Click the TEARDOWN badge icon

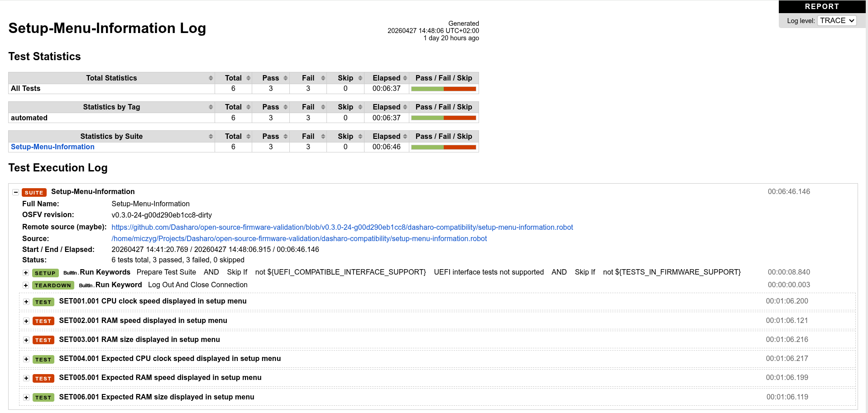tap(53, 285)
